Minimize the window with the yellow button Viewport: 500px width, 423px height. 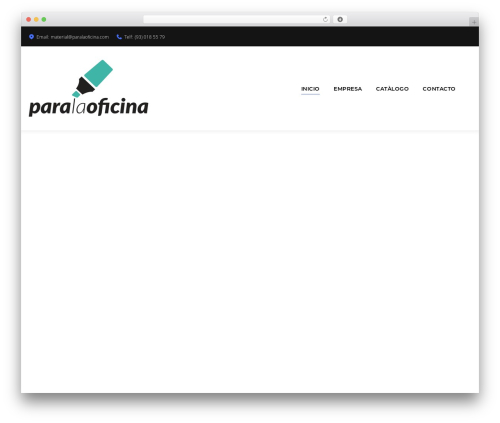click(x=36, y=20)
